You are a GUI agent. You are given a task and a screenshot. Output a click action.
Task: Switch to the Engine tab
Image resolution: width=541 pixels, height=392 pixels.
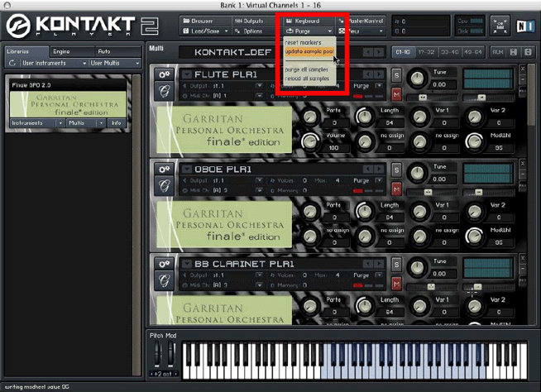coord(61,51)
